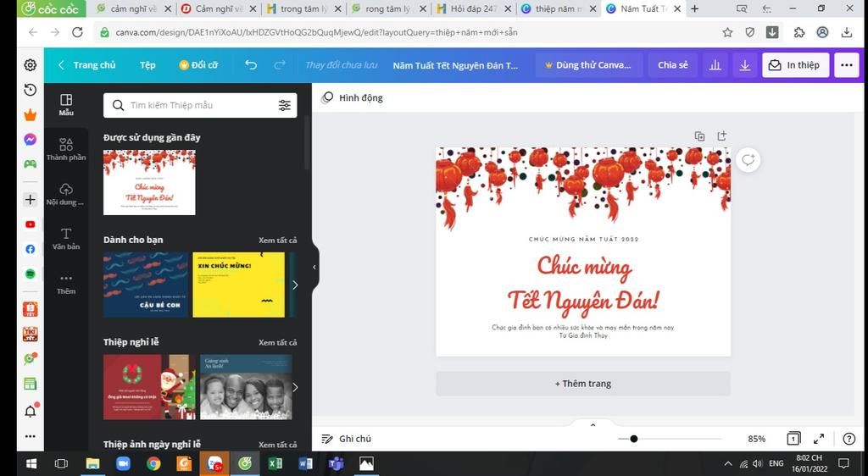
Task: Open Facebook shortcut in browser sidebar
Action: [x=31, y=249]
